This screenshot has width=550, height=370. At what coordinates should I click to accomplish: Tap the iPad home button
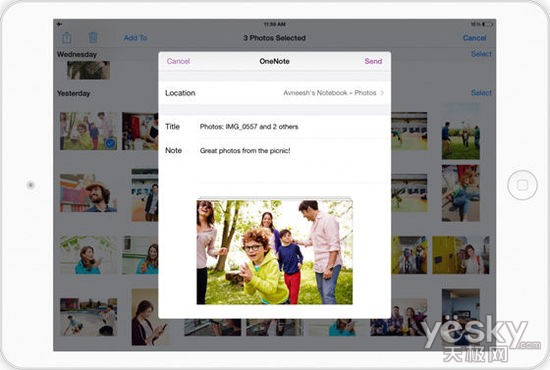click(522, 185)
